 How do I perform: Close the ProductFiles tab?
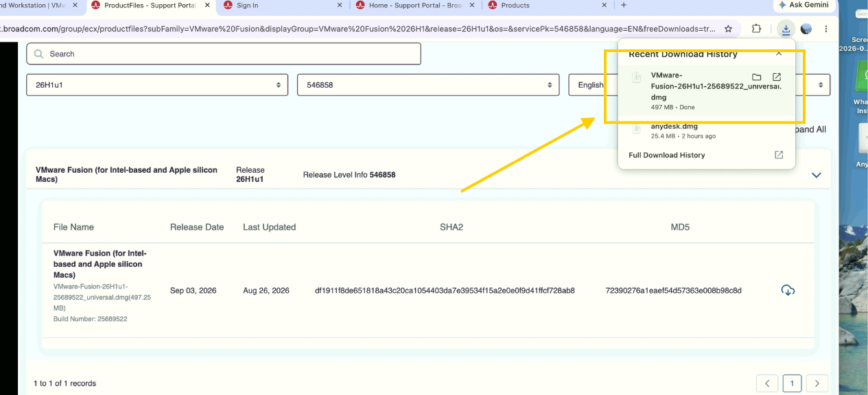click(207, 5)
